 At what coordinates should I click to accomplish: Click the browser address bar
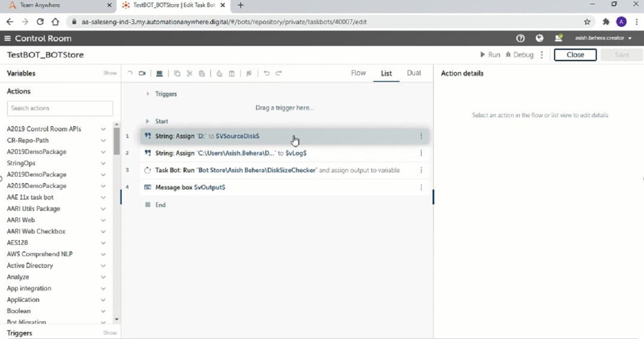pyautogui.click(x=325, y=22)
